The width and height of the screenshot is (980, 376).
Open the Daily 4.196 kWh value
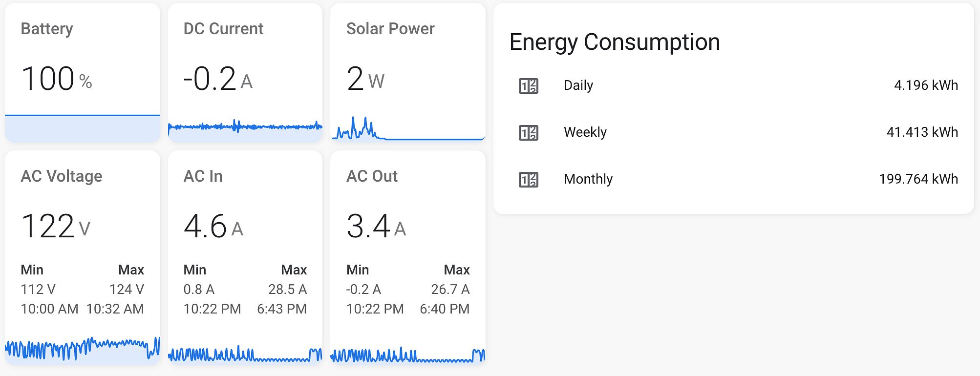[x=926, y=85]
